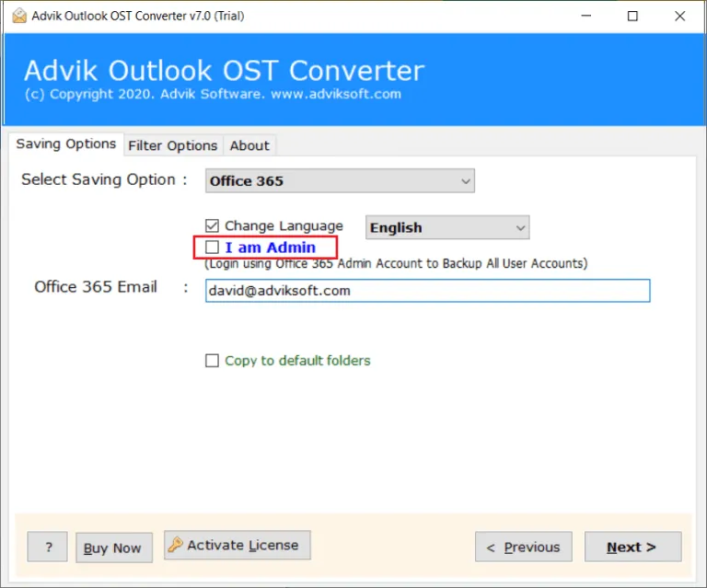Click the question mark help button

tap(47, 547)
